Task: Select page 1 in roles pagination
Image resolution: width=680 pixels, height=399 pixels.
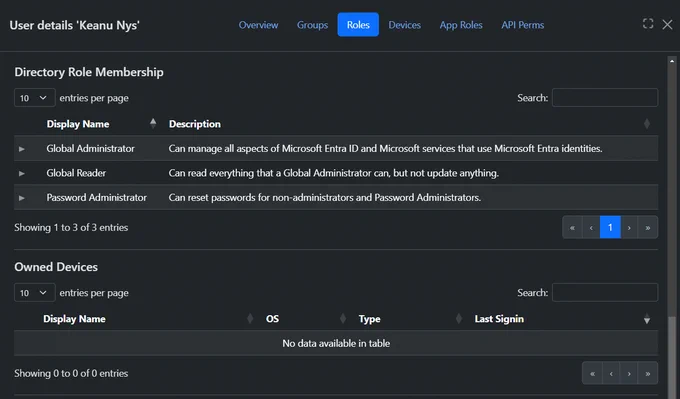Action: (610, 227)
